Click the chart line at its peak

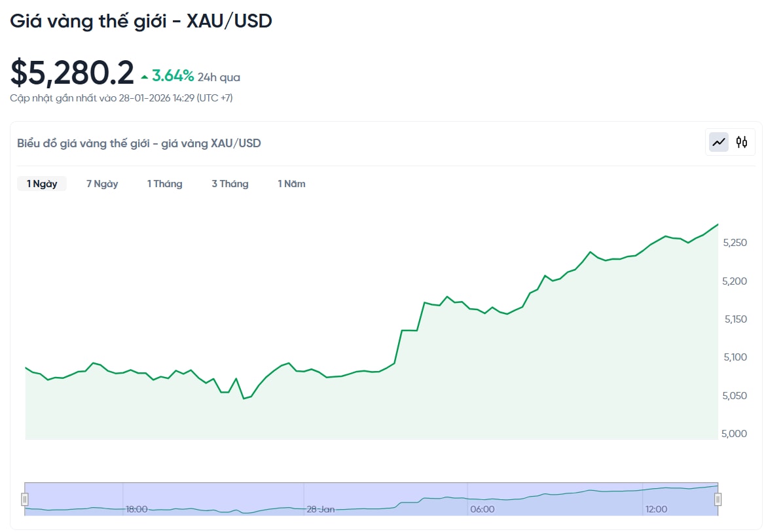pos(716,224)
